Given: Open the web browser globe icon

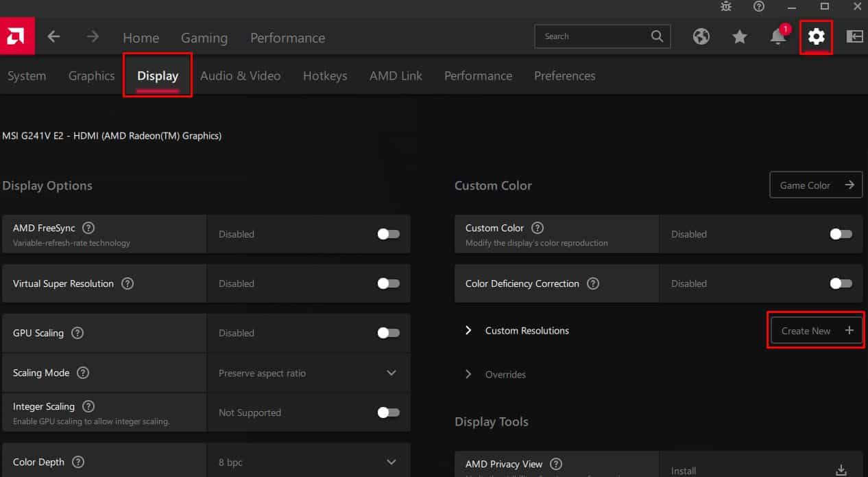Looking at the screenshot, I should tap(701, 36).
